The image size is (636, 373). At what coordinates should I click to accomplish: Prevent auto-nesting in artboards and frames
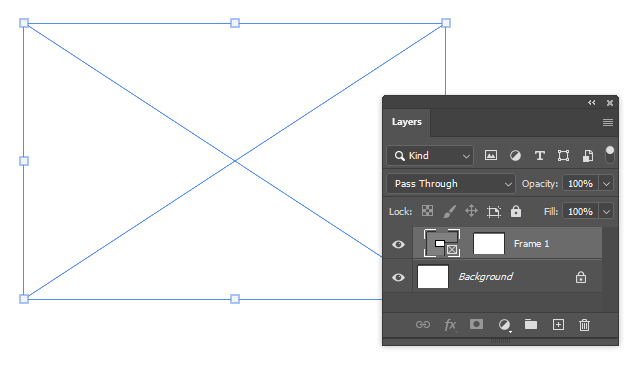[494, 211]
